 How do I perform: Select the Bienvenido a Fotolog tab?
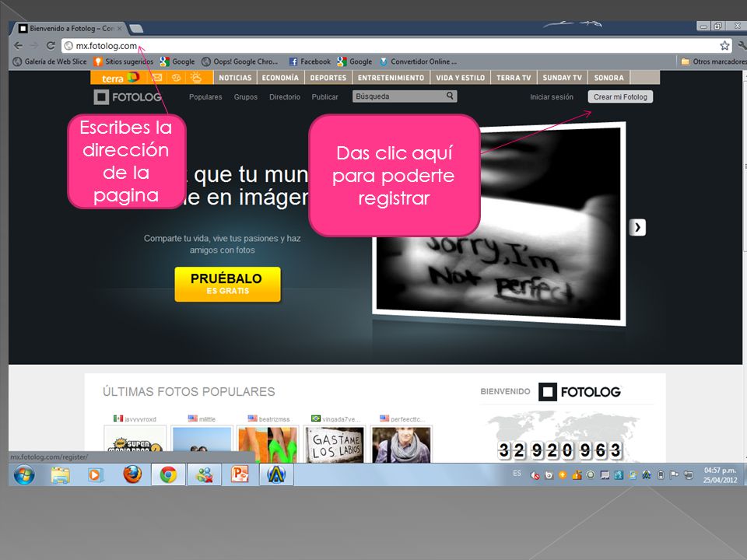pyautogui.click(x=70, y=29)
